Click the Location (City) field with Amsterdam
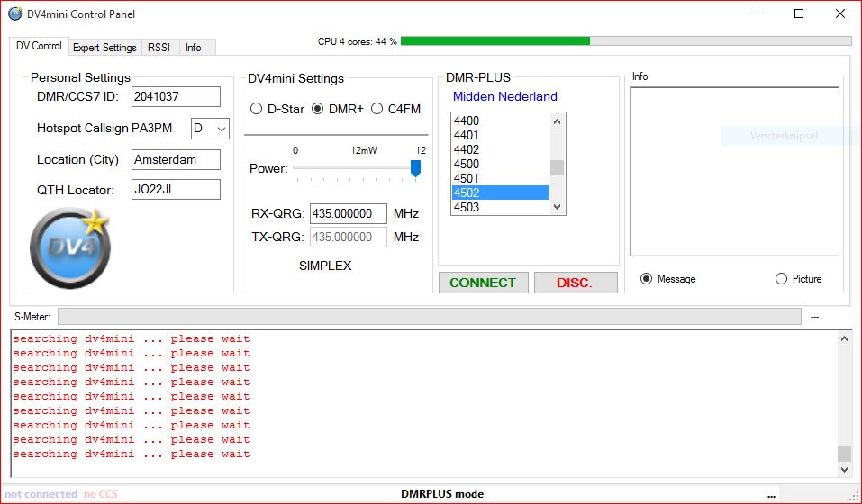The width and height of the screenshot is (862, 504). (x=176, y=160)
